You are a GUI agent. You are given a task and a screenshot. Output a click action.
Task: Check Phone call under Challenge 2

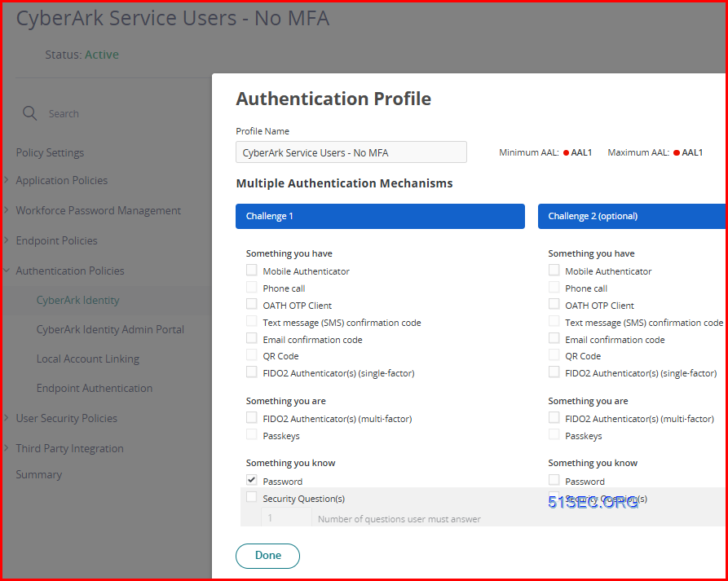(554, 288)
